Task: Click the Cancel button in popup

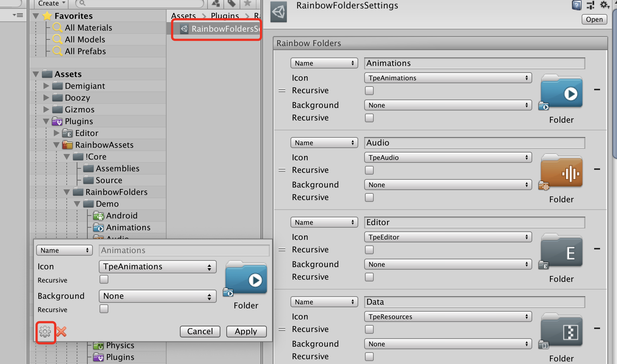Action: click(200, 331)
